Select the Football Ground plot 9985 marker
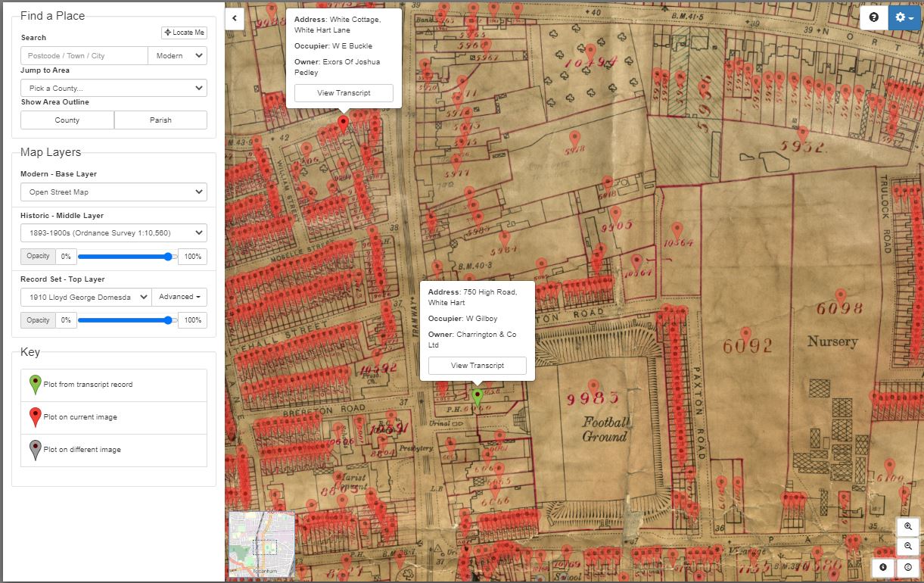Image resolution: width=924 pixels, height=583 pixels. (x=594, y=388)
